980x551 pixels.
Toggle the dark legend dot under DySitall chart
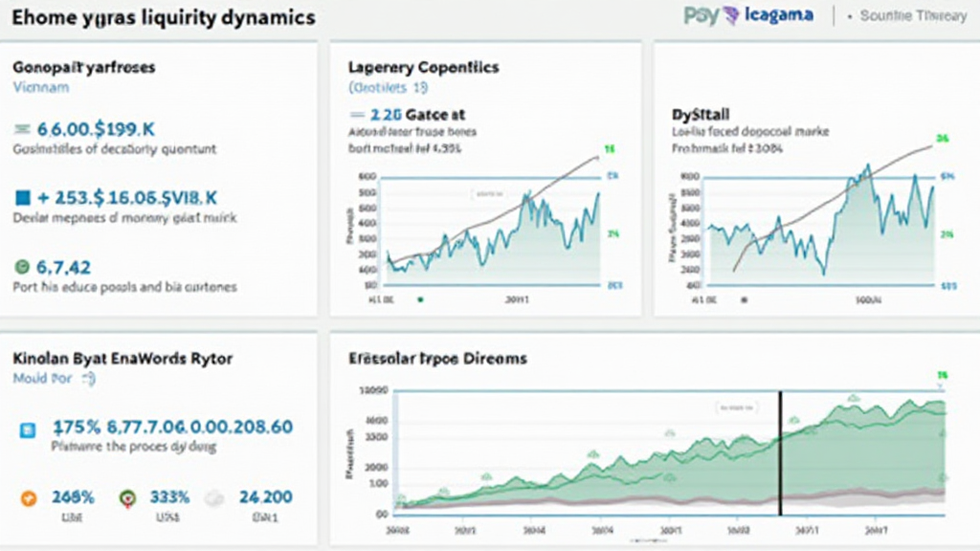[x=745, y=298]
